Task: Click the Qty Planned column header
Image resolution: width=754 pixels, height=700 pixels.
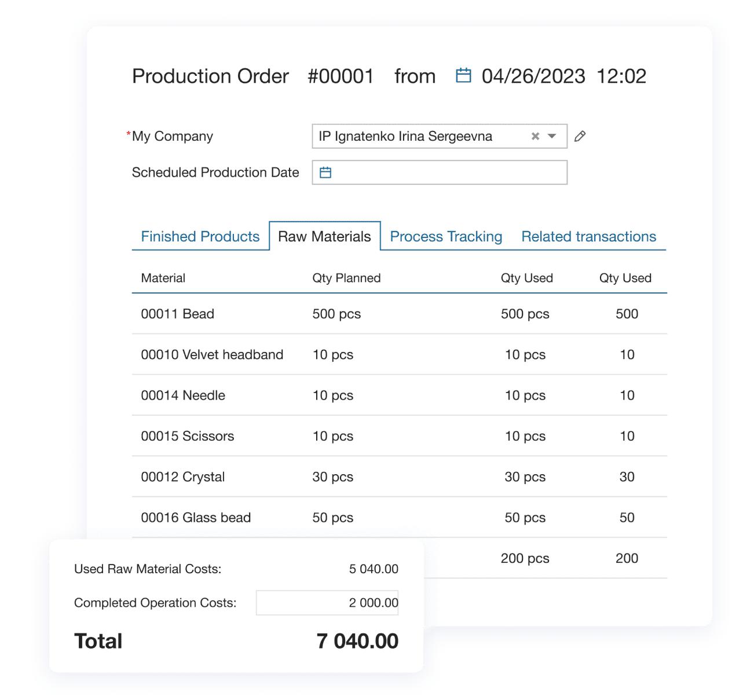Action: click(x=346, y=278)
